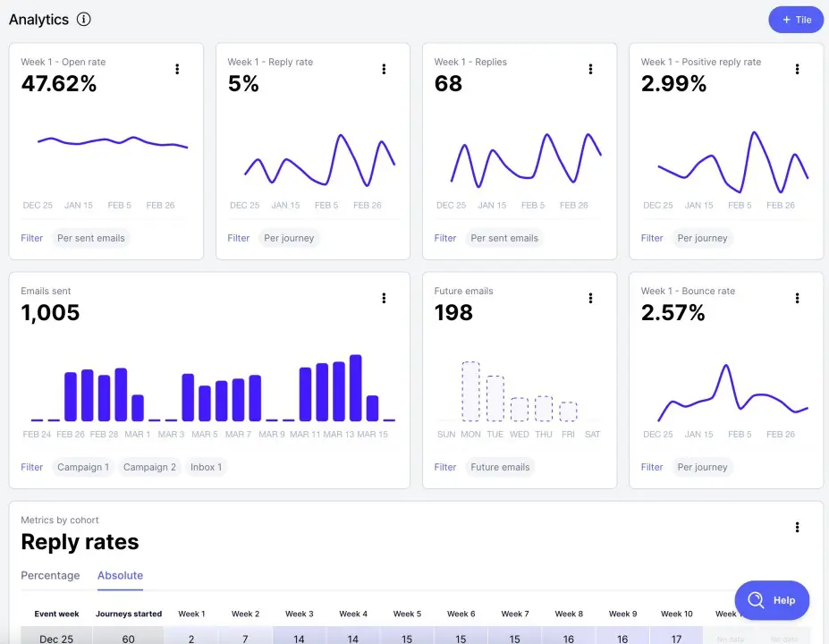Click Filter on the Bounce rate tile

tap(652, 467)
